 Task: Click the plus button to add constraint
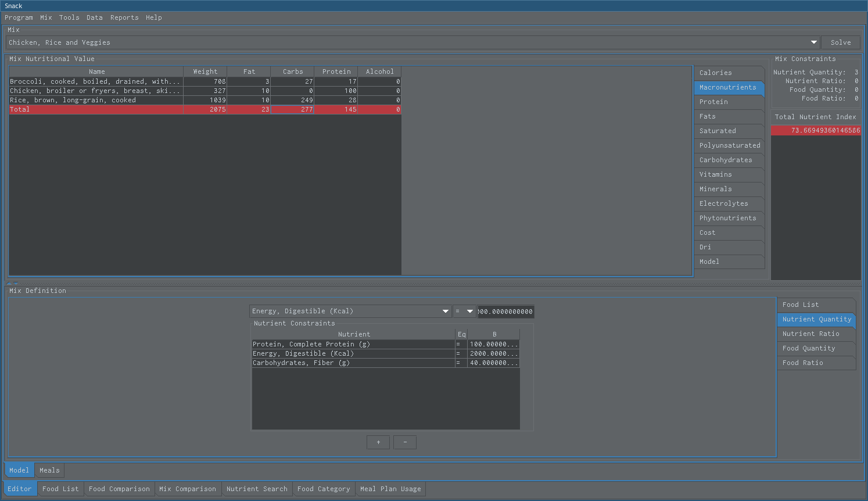pos(378,442)
